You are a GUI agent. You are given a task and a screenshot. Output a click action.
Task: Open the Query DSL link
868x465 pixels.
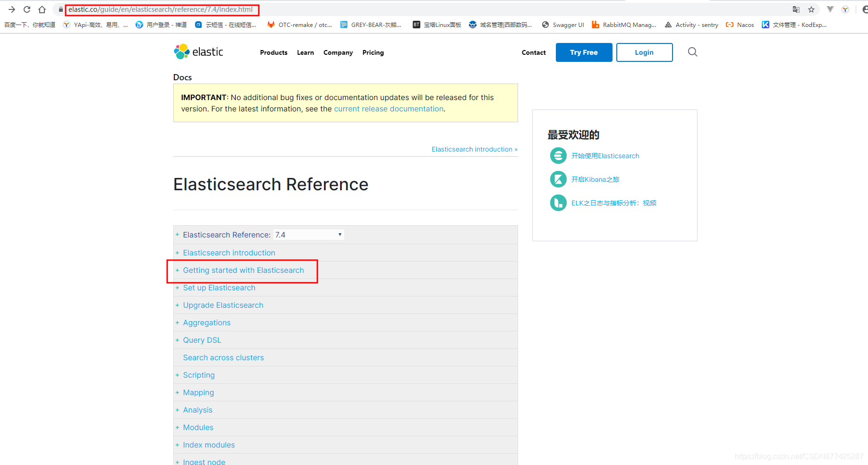pos(202,340)
